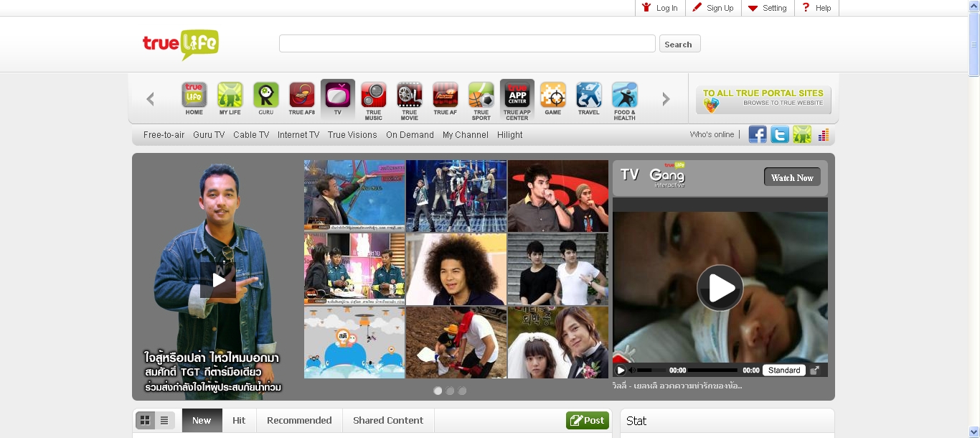
Task: Open the TRUE AF portal icon
Action: tap(445, 98)
